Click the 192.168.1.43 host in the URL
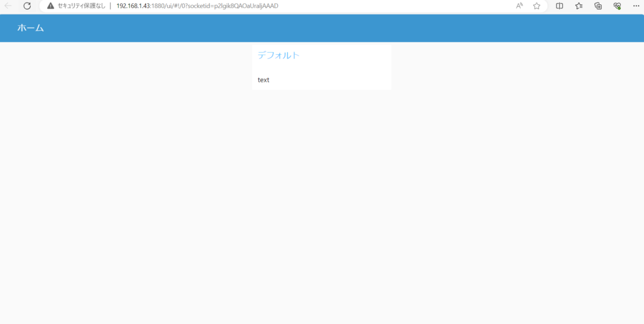 click(133, 6)
